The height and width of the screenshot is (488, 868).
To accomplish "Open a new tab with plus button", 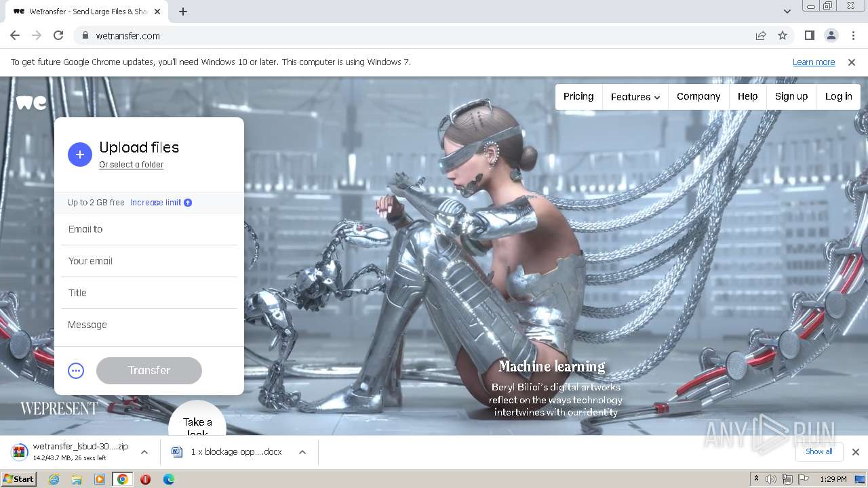I will [x=183, y=11].
